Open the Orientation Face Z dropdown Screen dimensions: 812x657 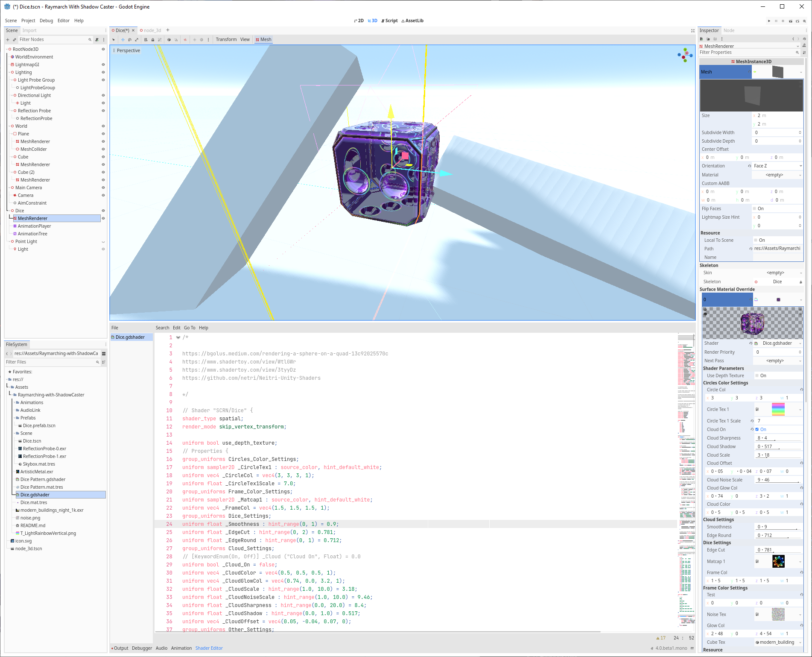777,166
